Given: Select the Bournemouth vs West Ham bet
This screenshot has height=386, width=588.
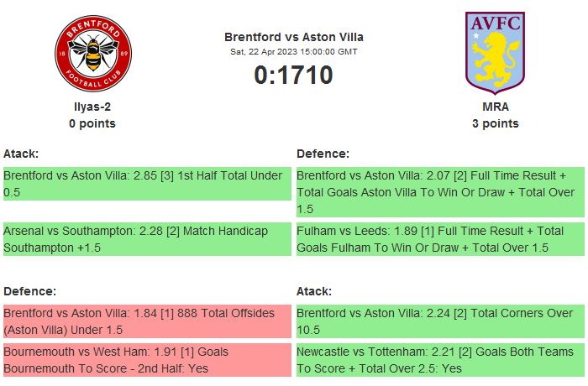Looking at the screenshot, I should [147, 360].
